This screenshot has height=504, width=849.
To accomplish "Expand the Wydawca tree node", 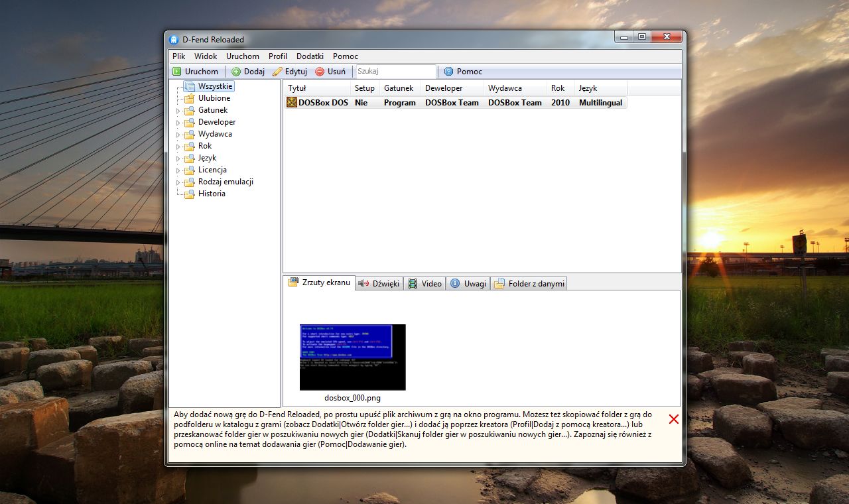I will pyautogui.click(x=178, y=134).
